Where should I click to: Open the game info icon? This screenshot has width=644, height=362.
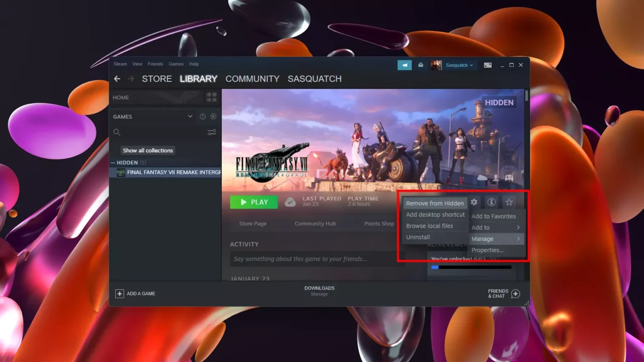pyautogui.click(x=492, y=202)
